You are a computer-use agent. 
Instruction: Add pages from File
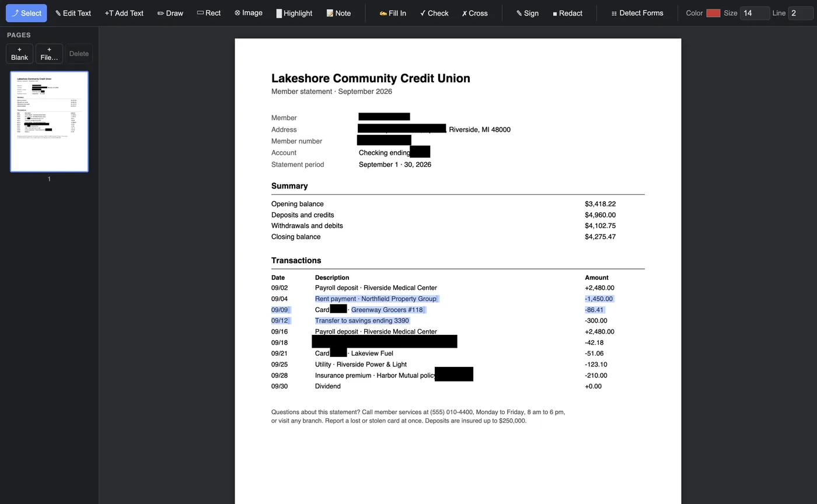point(49,54)
